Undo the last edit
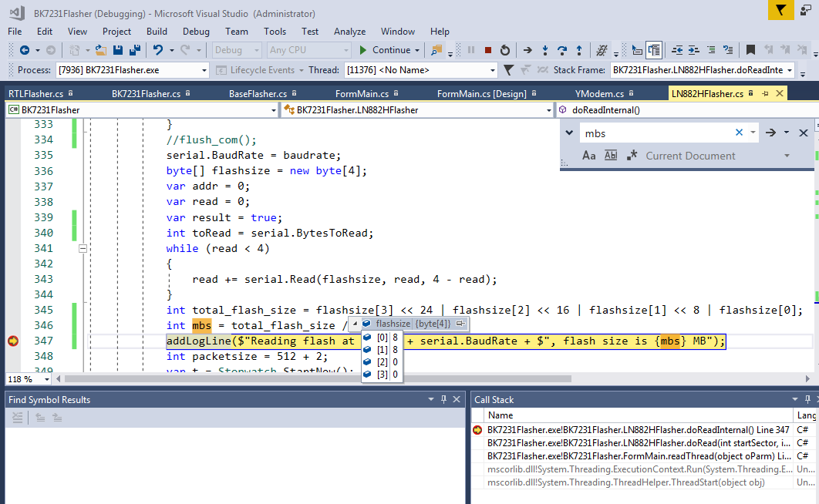819x504 pixels. click(158, 50)
